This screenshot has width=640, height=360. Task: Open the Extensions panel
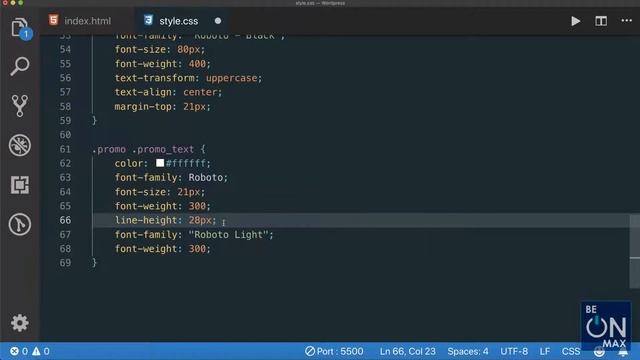(x=20, y=185)
